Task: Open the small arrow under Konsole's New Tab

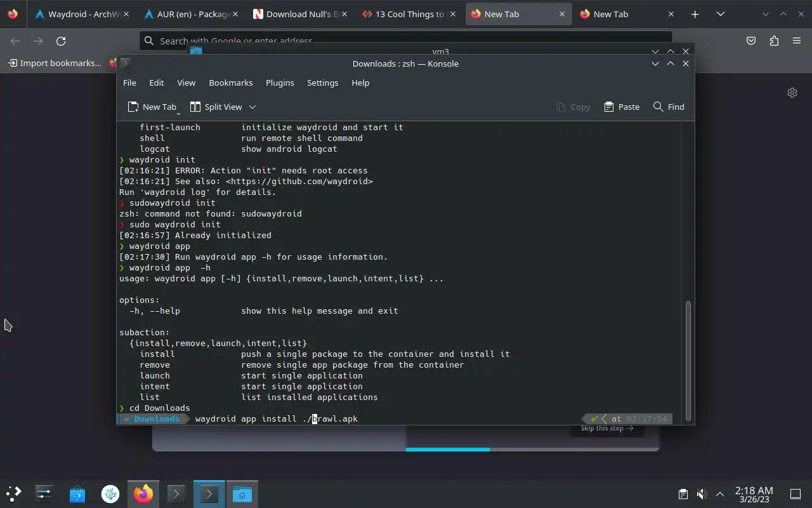Action: (x=178, y=112)
